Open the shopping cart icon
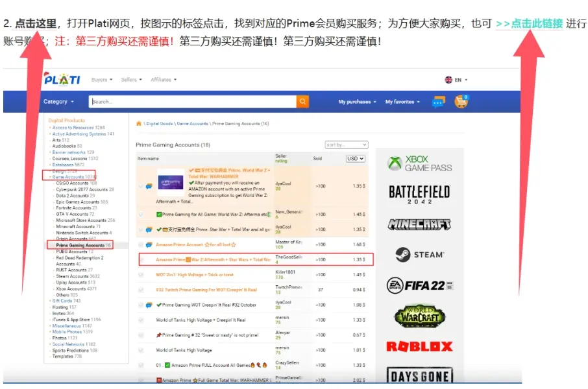 [461, 102]
